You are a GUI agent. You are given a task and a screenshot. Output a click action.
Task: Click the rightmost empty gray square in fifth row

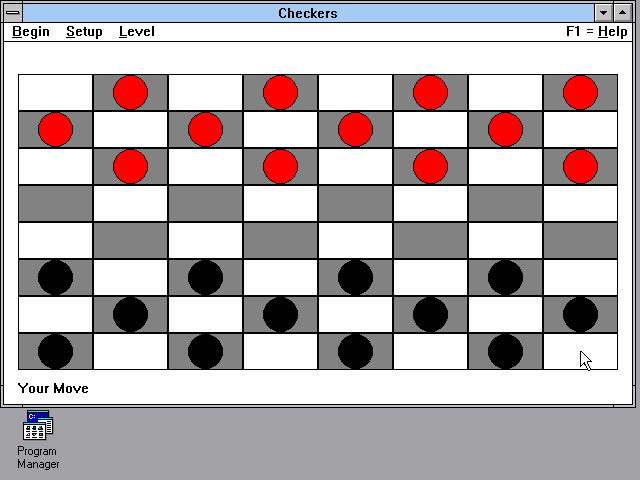580,240
